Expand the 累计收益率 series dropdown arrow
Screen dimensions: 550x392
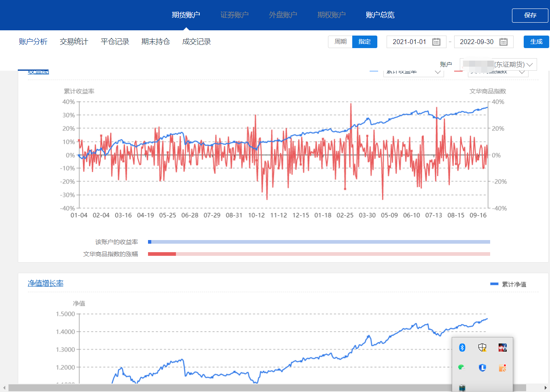(438, 72)
